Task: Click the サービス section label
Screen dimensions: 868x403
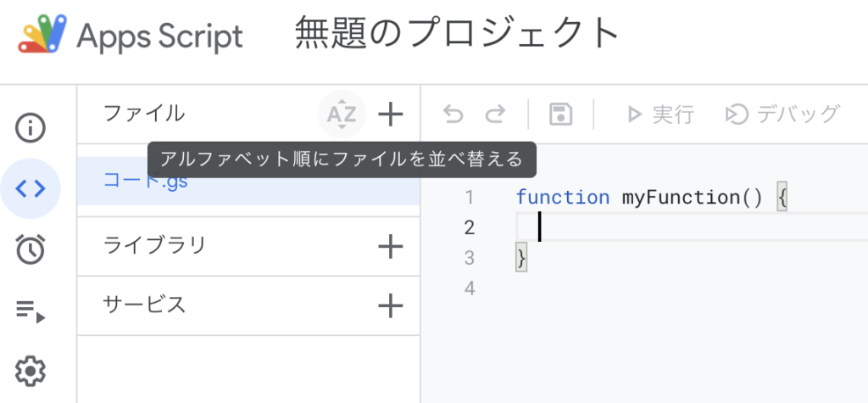Action: point(144,305)
